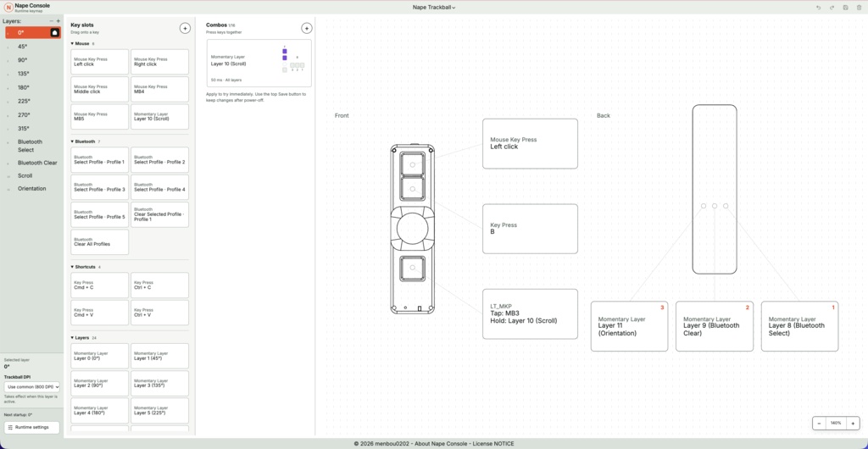
Task: Click the Left click key slot card
Action: [x=100, y=62]
